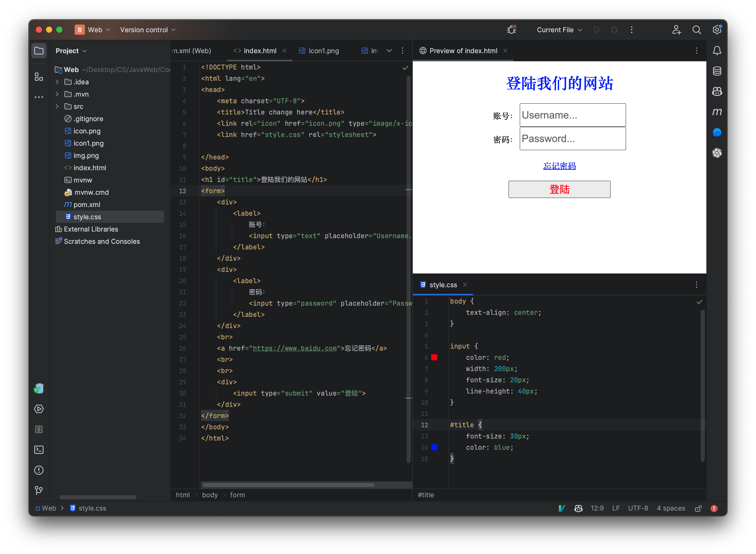Image resolution: width=756 pixels, height=554 pixels.
Task: Open GitHub Copilot from the right sidebar
Action: (717, 91)
